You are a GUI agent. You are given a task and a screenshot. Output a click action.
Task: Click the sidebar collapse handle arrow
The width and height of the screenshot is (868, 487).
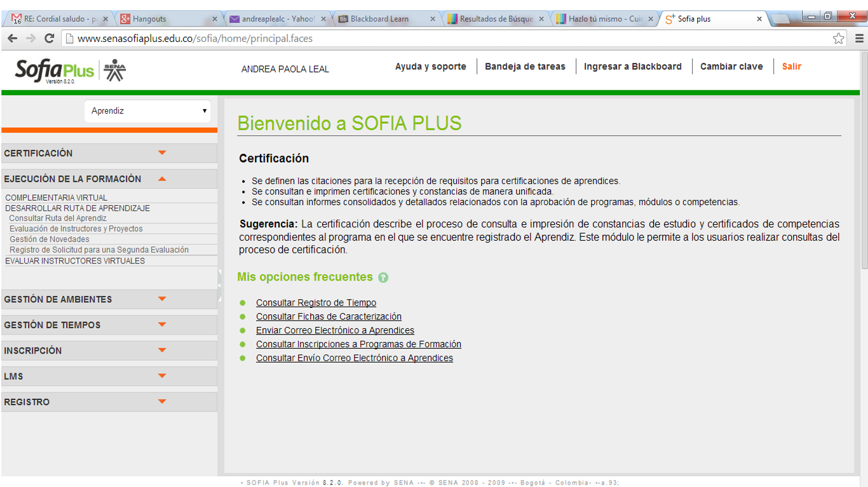[220, 286]
